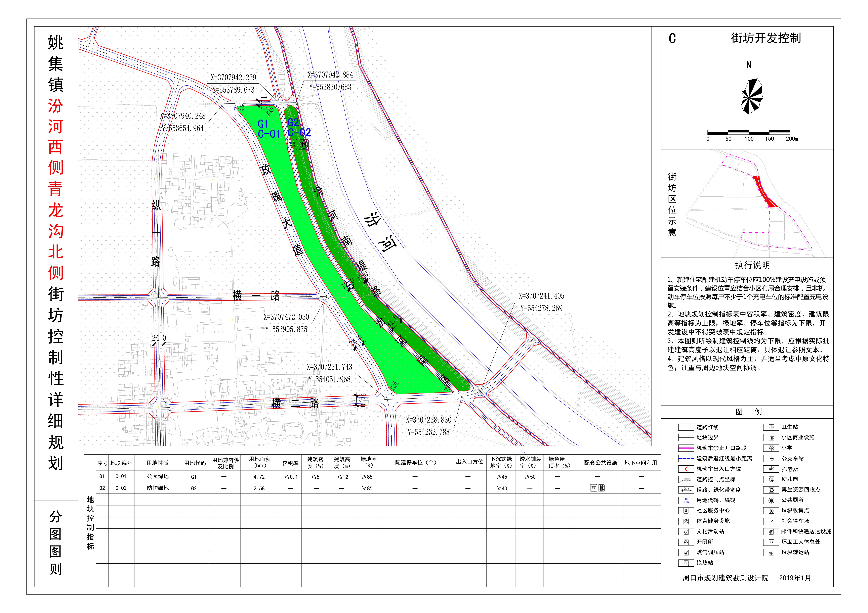
Task: Click the WX symbol on map parcel C-02
Action: click(x=292, y=144)
